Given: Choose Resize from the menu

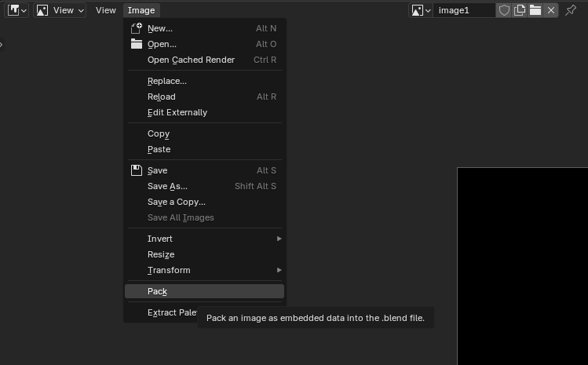Looking at the screenshot, I should [x=204, y=254].
